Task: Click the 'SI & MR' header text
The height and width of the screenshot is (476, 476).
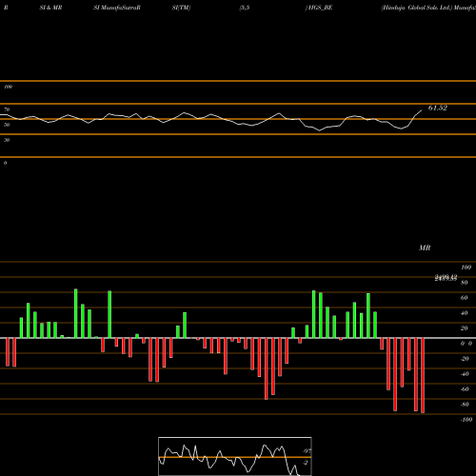Action: pyautogui.click(x=50, y=8)
